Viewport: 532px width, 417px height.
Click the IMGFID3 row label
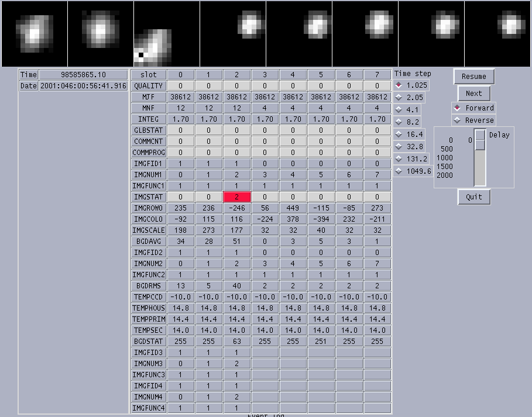[149, 353]
